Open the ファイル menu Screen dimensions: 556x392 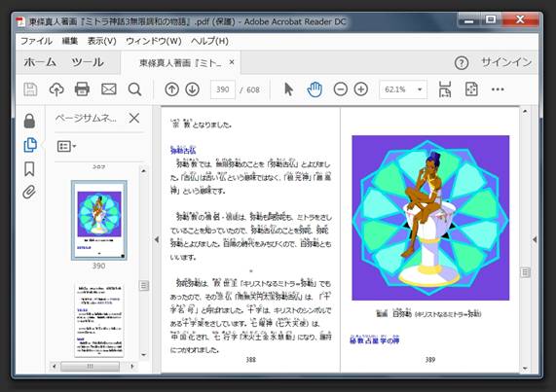coord(36,41)
